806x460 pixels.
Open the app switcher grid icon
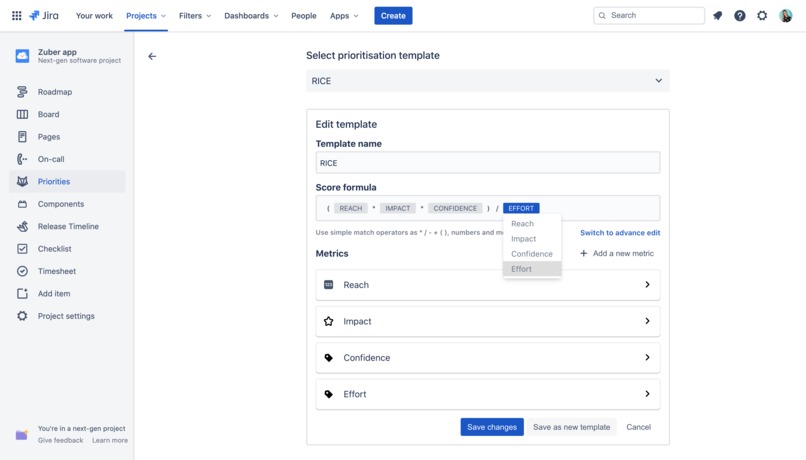point(16,15)
